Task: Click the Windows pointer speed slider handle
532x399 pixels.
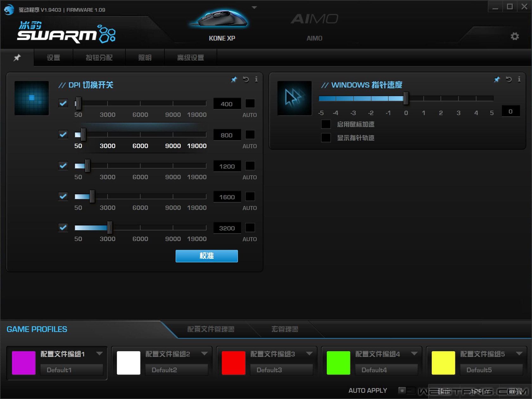Action: coord(406,98)
